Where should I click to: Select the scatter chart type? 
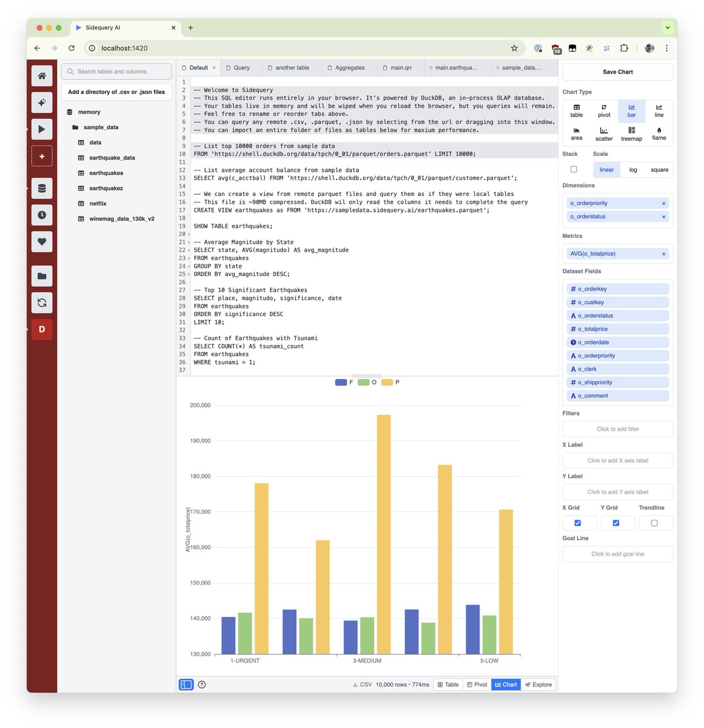tap(604, 134)
